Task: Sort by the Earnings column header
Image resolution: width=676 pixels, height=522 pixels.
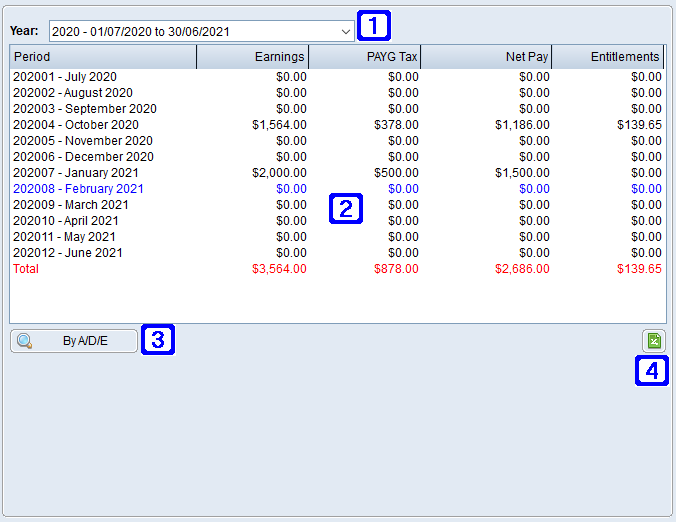Action: pos(253,57)
